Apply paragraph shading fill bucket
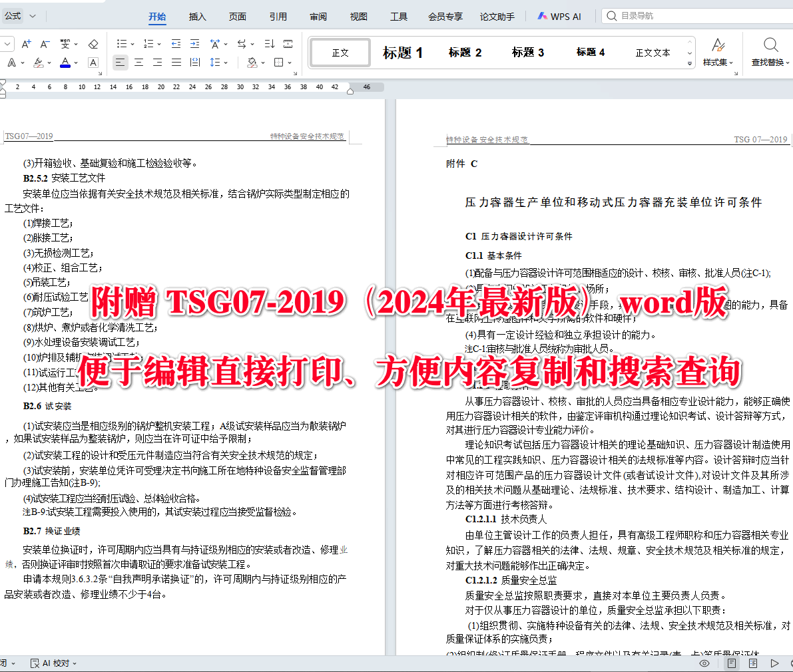This screenshot has width=793, height=672. coord(252,63)
